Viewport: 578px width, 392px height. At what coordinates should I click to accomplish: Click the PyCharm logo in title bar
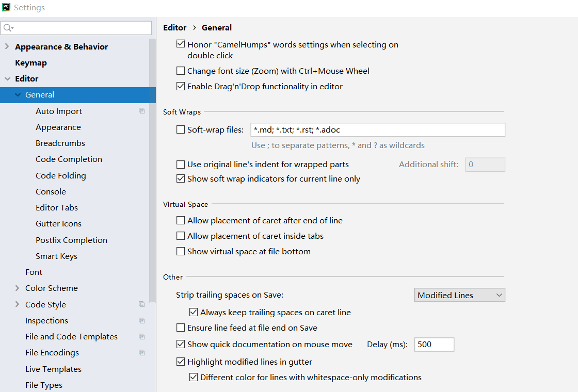[x=6, y=7]
